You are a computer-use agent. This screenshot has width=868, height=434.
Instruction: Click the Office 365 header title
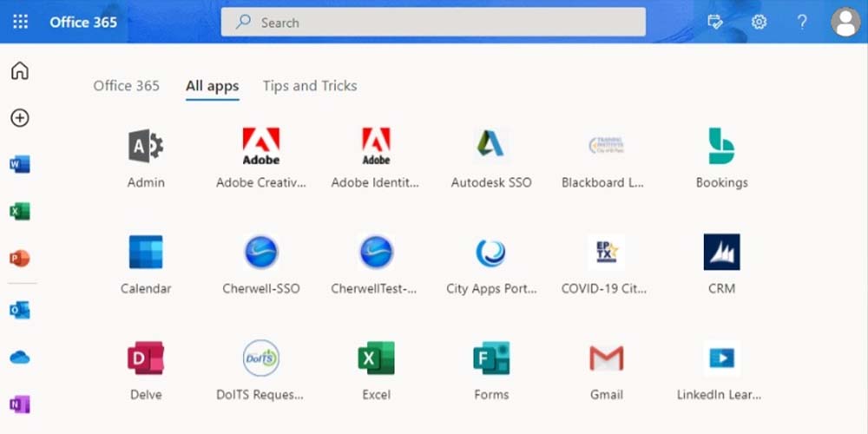[x=83, y=23]
